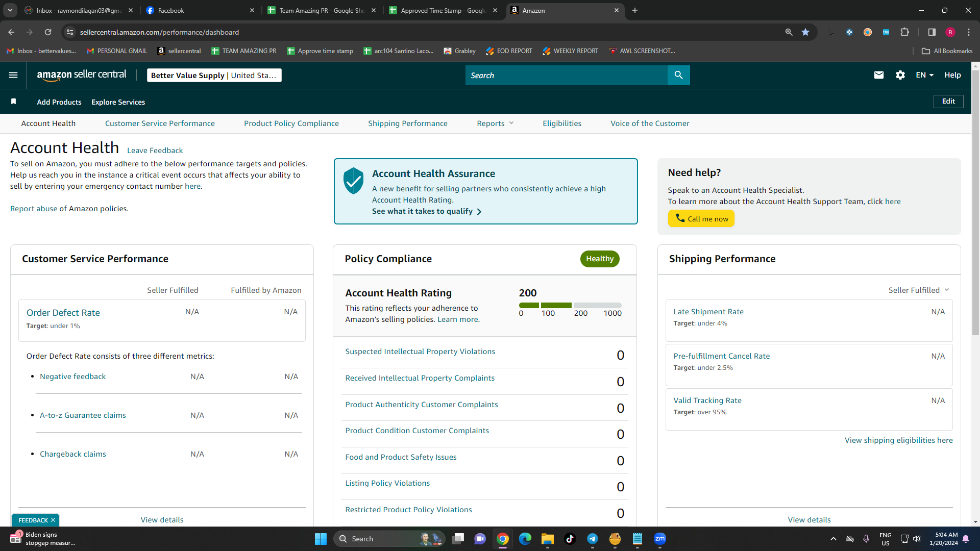Open Microsoft Edge from the taskbar
The image size is (980, 551).
pos(525,539)
